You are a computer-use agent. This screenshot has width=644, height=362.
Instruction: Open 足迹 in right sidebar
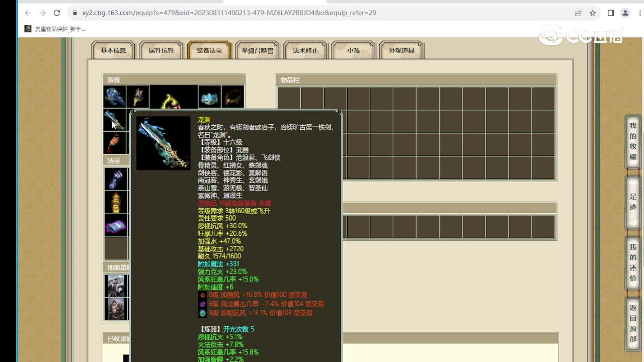coord(633,202)
